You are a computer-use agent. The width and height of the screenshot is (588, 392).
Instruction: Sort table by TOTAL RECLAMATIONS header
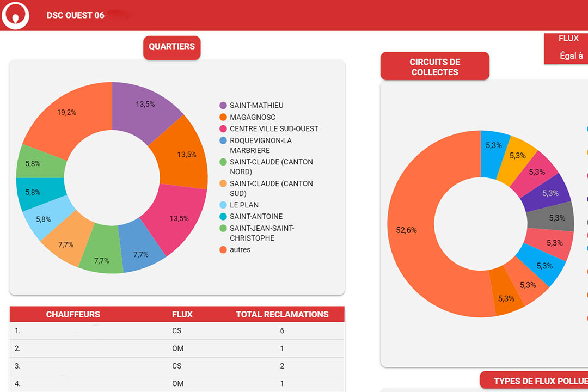coord(282,314)
